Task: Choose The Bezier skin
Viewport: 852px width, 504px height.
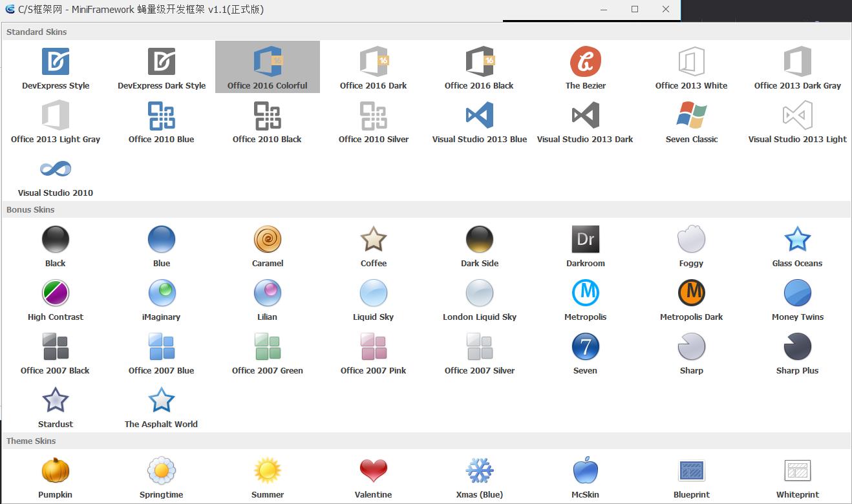Action: point(585,66)
